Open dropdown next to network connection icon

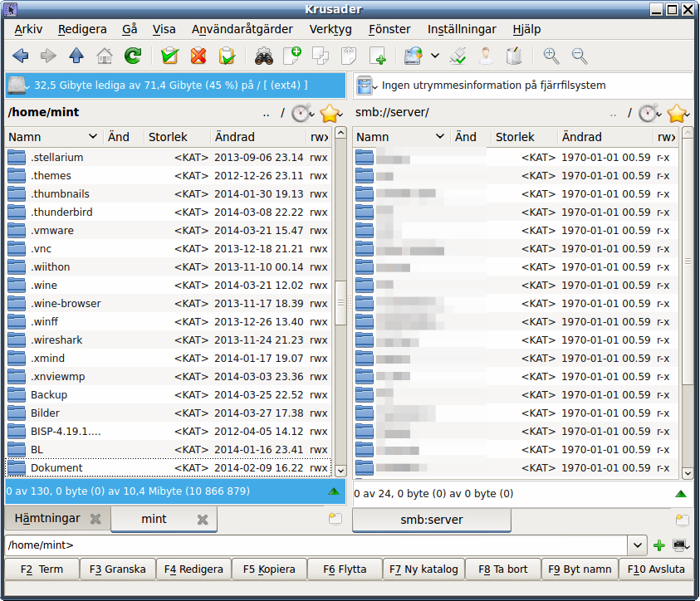[x=435, y=56]
